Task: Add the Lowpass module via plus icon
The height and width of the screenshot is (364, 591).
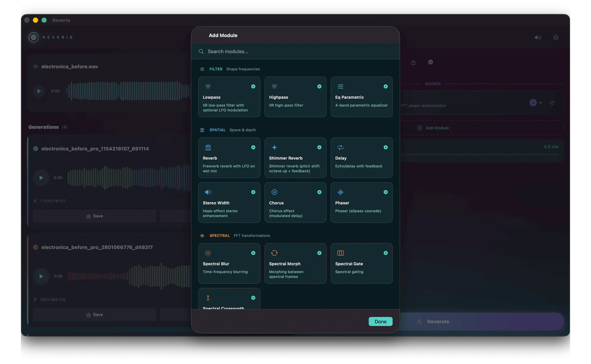Action: [253, 87]
